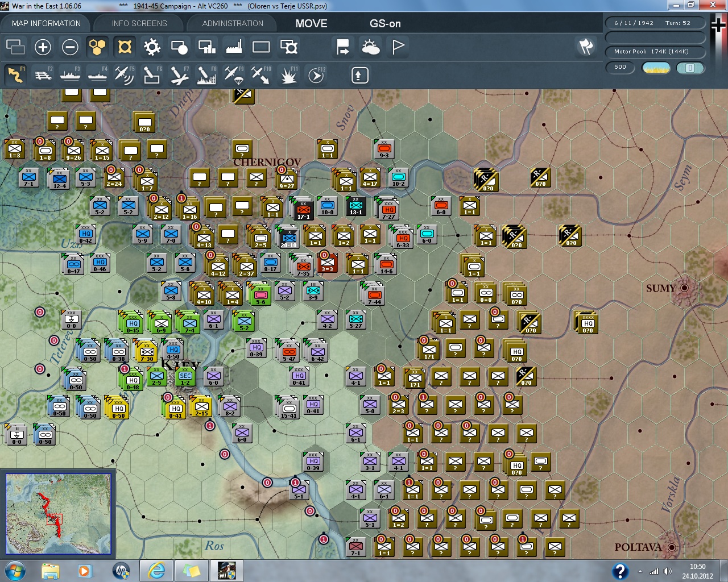The height and width of the screenshot is (582, 728).
Task: Click the zoom in map button
Action: point(43,47)
